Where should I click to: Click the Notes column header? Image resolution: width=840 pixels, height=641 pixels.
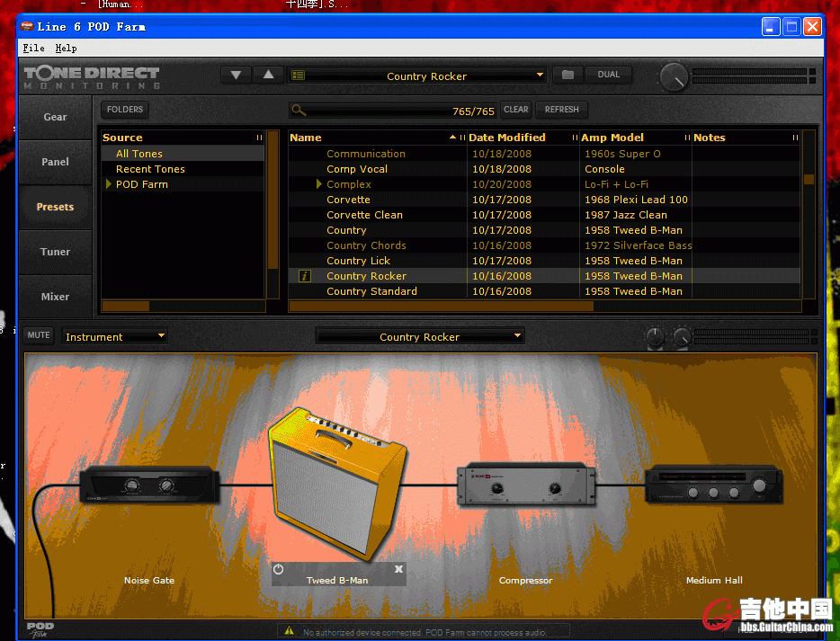(x=746, y=138)
